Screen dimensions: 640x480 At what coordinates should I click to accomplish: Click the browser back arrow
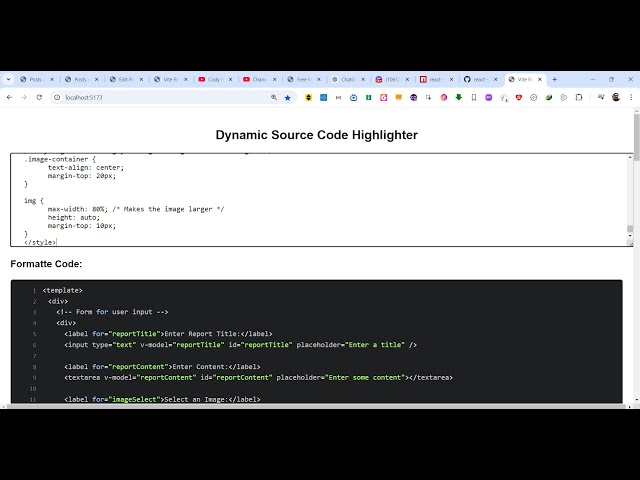pos(9,97)
